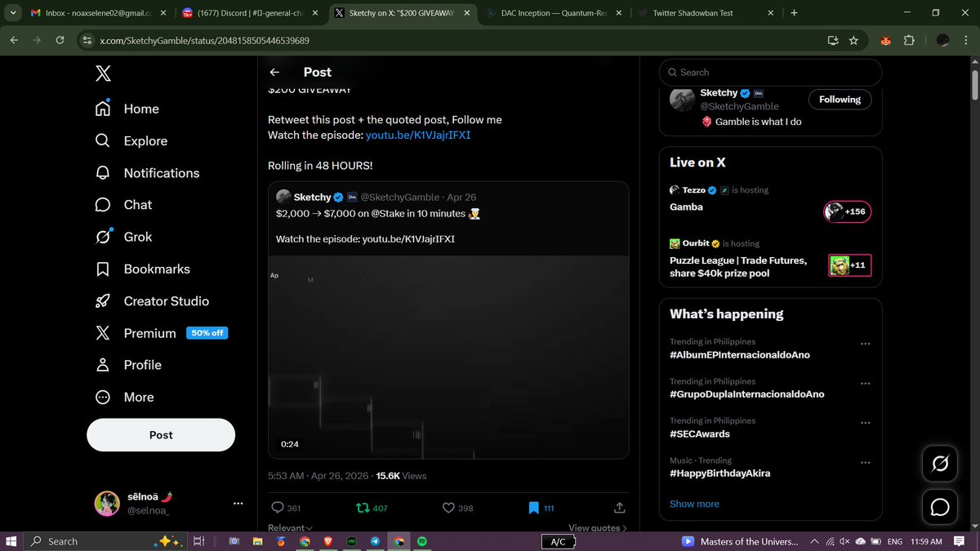Open Creator Studio
Viewport: 980px width, 551px height.
[x=152, y=301]
